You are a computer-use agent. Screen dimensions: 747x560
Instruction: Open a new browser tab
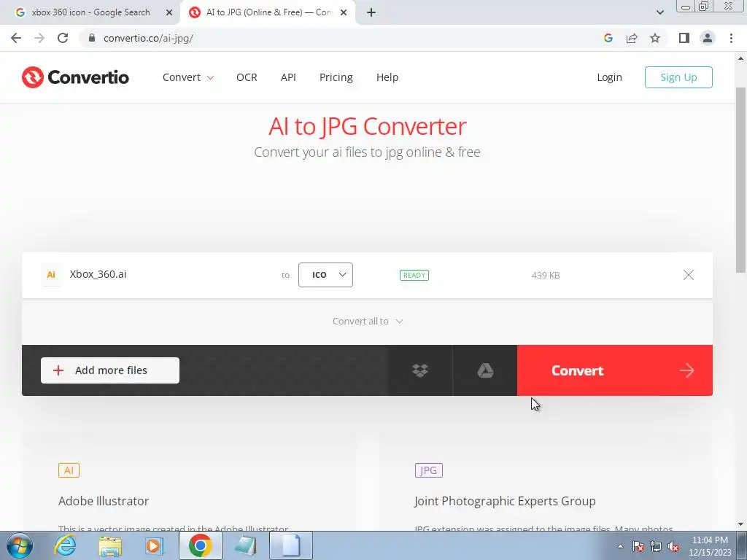(x=371, y=12)
